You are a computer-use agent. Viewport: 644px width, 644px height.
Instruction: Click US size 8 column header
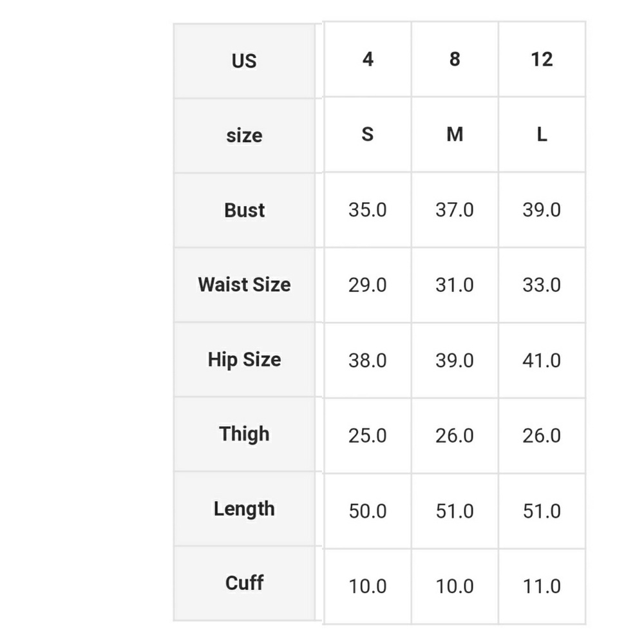(455, 59)
